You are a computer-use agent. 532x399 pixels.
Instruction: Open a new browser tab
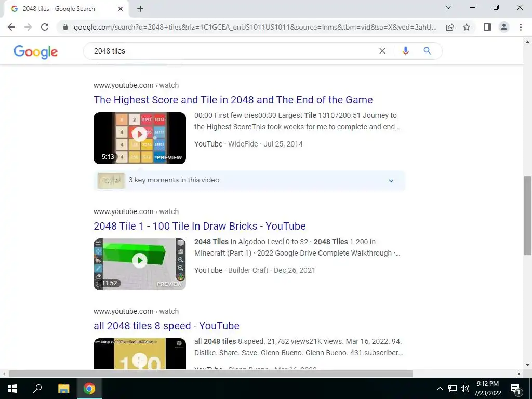tap(140, 9)
